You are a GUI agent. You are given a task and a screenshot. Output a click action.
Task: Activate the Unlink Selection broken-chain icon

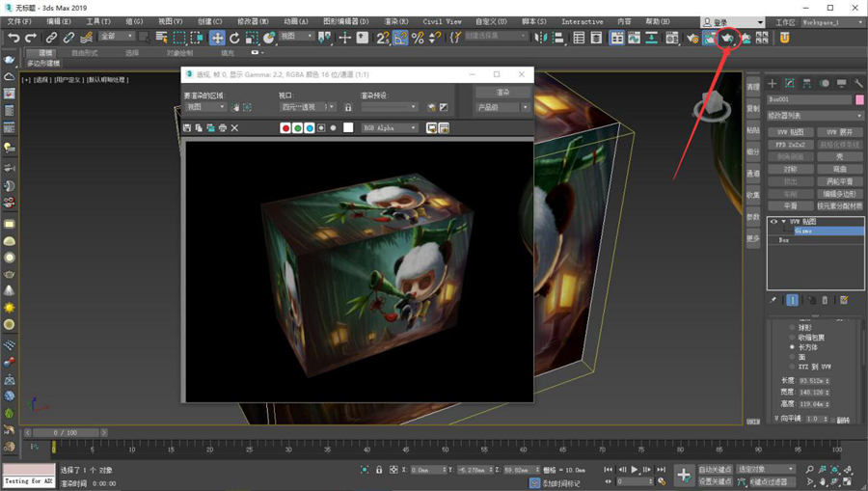68,38
